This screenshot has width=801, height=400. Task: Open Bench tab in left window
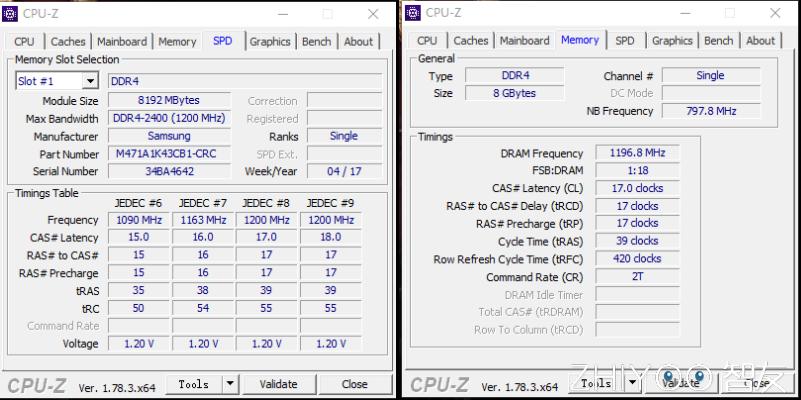click(317, 42)
